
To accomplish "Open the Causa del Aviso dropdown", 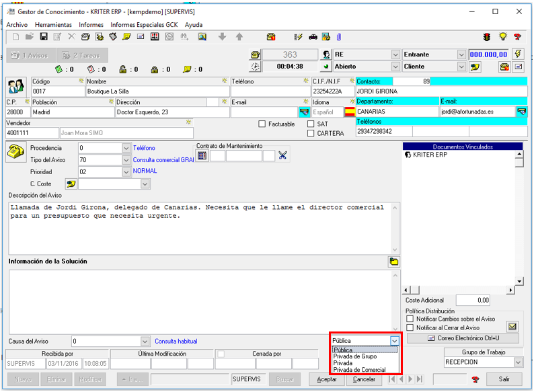I will [145, 342].
